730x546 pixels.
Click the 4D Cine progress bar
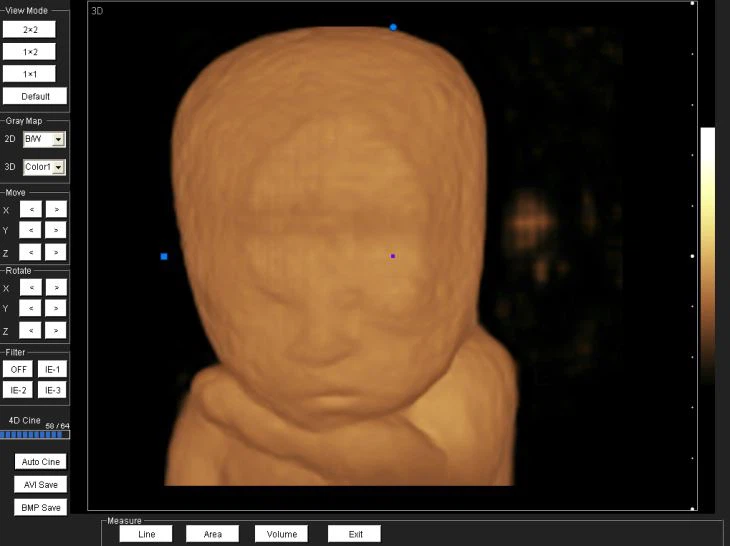pyautogui.click(x=34, y=435)
